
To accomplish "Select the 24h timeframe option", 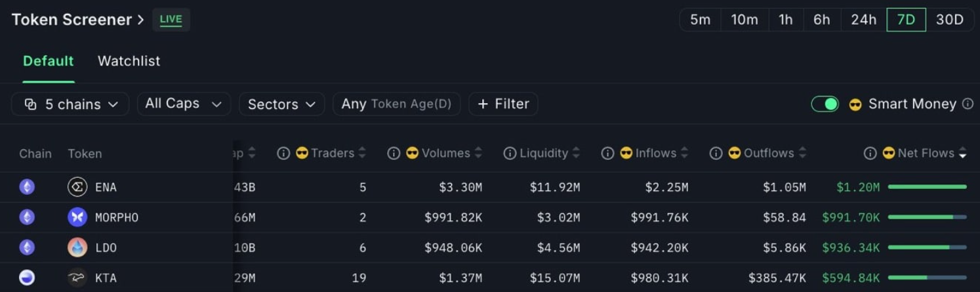I will pos(863,20).
